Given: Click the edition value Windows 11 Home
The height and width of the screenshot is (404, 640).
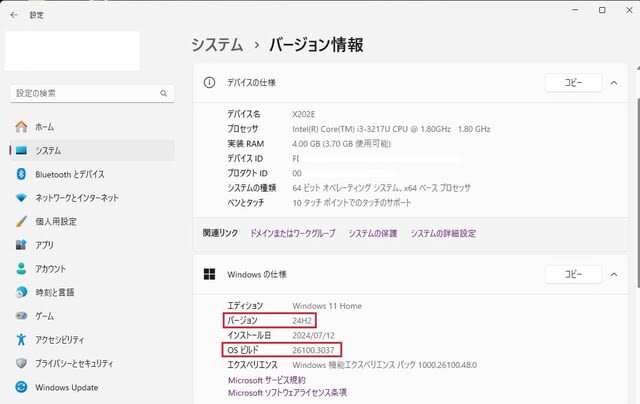Looking at the screenshot, I should tap(327, 306).
